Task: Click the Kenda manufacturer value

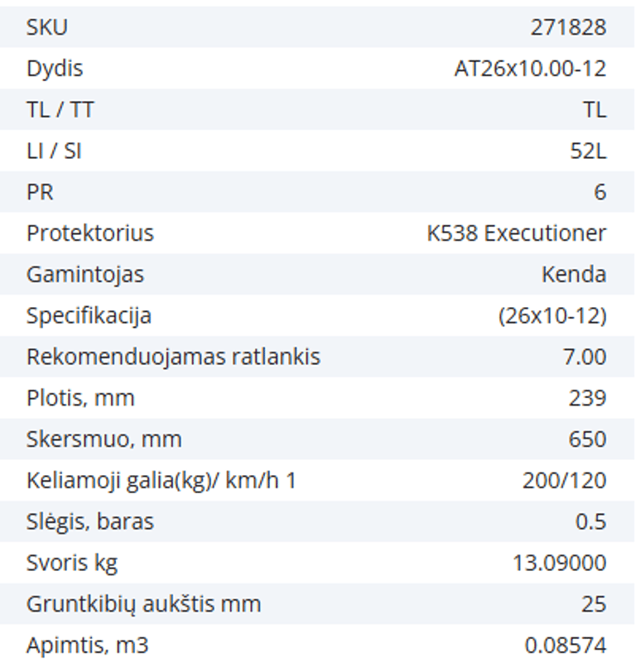Action: (574, 274)
